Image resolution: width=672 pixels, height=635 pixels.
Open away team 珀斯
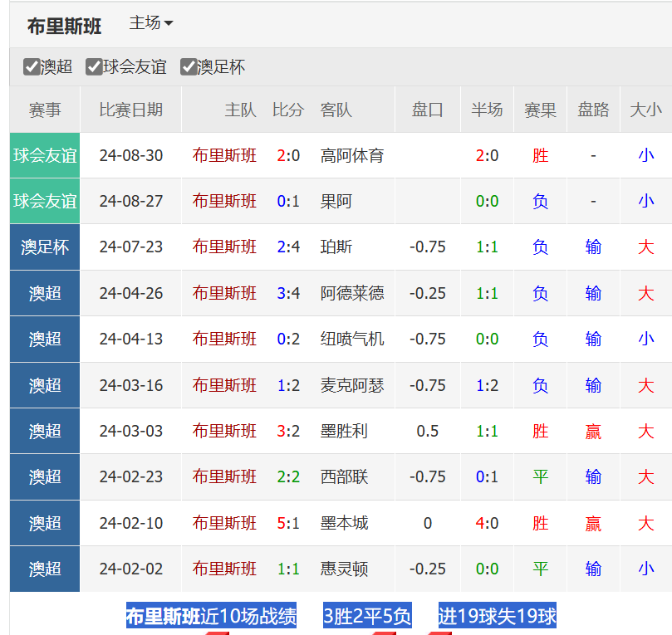(336, 247)
